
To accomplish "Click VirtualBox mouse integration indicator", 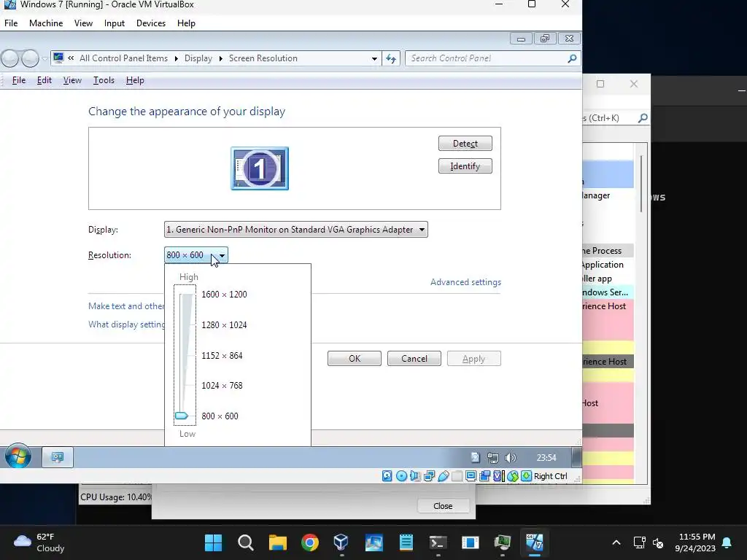I will [513, 475].
